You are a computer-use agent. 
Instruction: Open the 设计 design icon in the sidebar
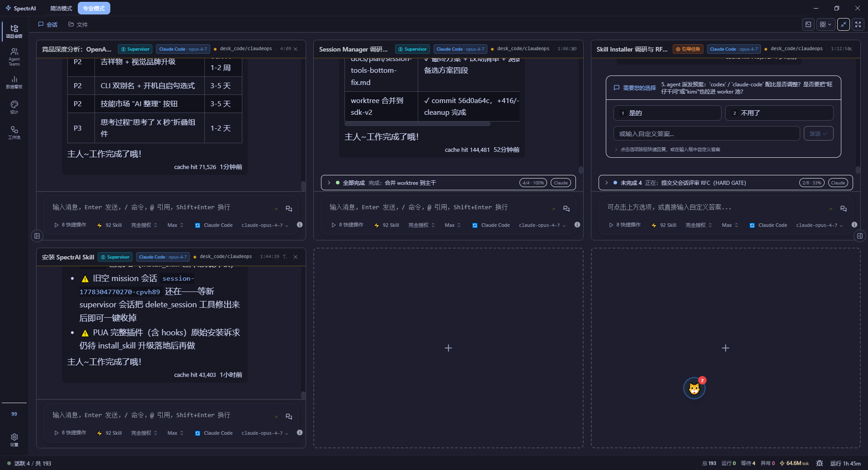(x=14, y=107)
